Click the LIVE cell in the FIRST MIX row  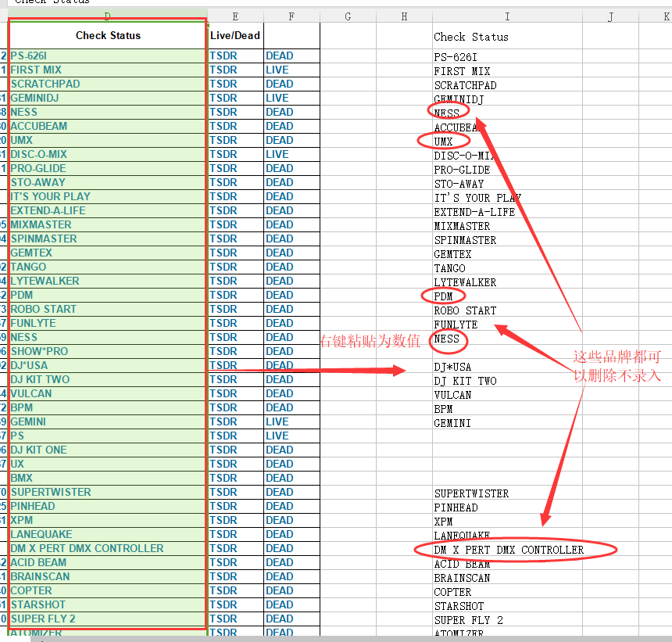pyautogui.click(x=292, y=70)
